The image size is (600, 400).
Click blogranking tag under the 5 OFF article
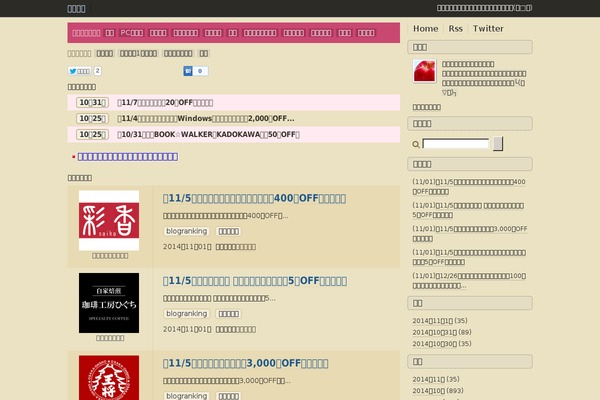(186, 313)
